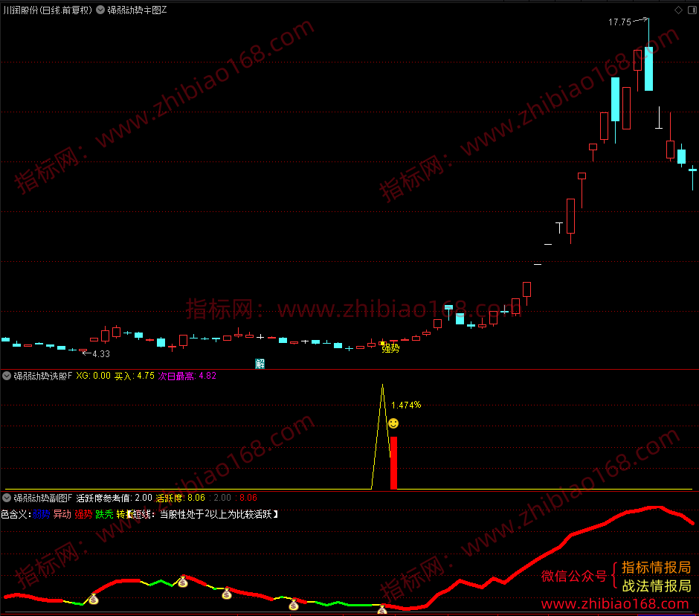
Task: Click the 1.474% label near signal peak
Action: 406,405
